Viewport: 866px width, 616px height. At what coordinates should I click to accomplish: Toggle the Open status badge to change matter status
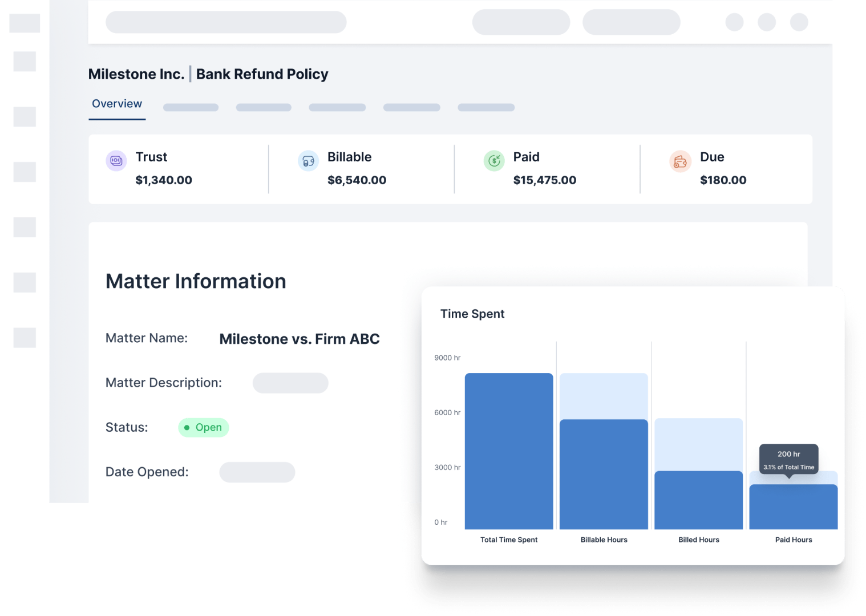[x=204, y=427]
